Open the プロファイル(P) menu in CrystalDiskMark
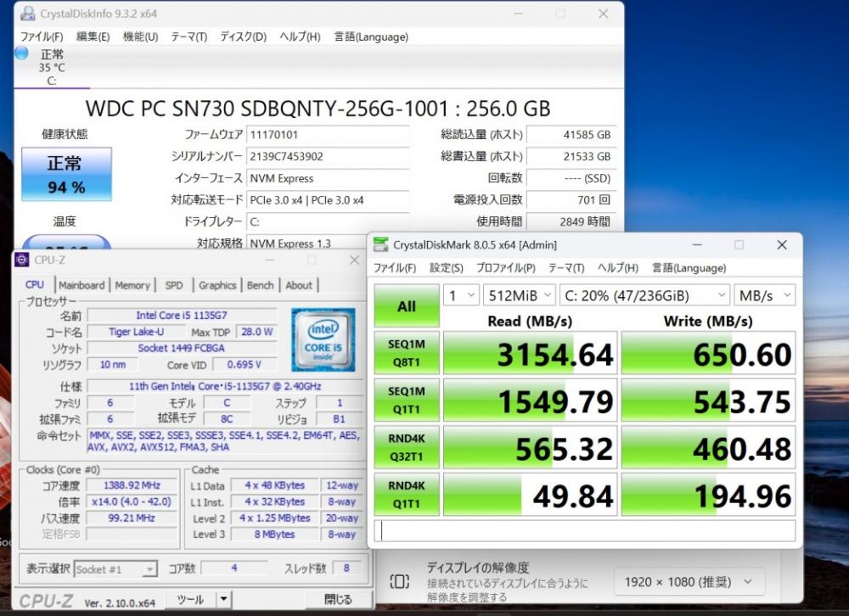849x616 pixels. [506, 268]
